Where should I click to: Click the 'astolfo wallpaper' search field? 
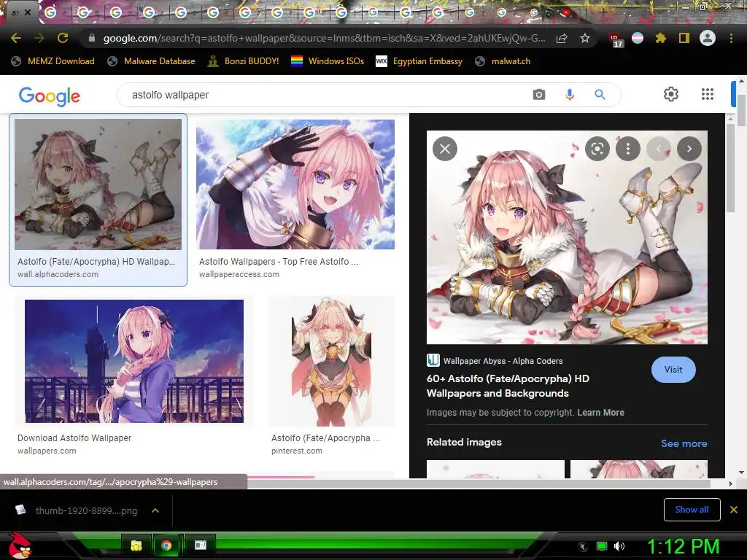point(324,95)
